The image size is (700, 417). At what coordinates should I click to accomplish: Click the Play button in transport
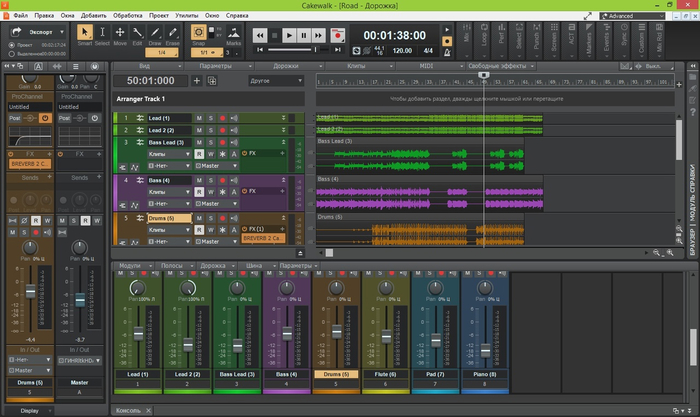pos(290,36)
